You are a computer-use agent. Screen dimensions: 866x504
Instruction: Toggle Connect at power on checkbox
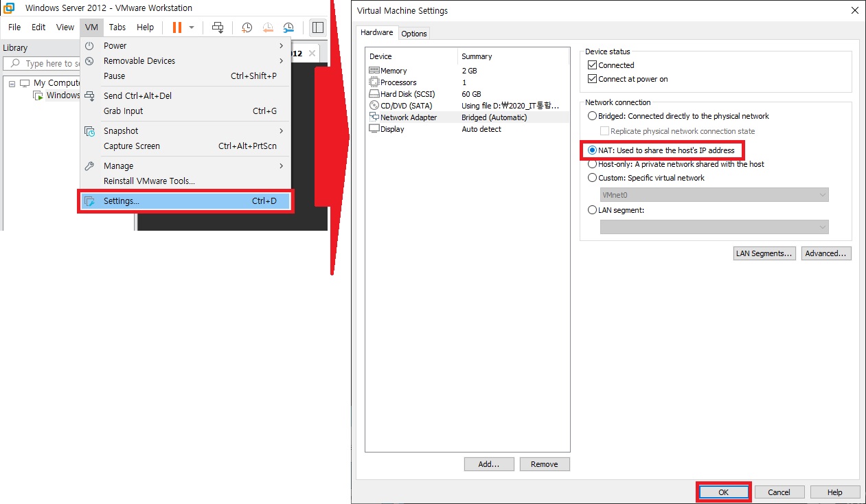point(593,79)
